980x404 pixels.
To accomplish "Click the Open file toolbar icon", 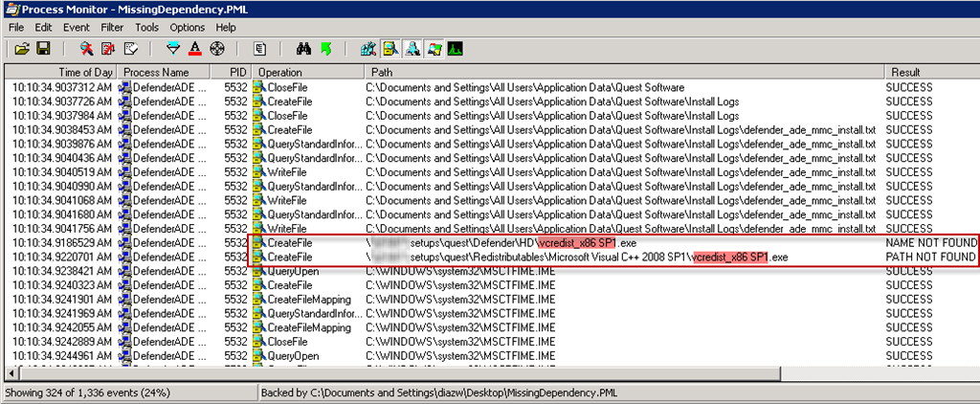I will (21, 48).
